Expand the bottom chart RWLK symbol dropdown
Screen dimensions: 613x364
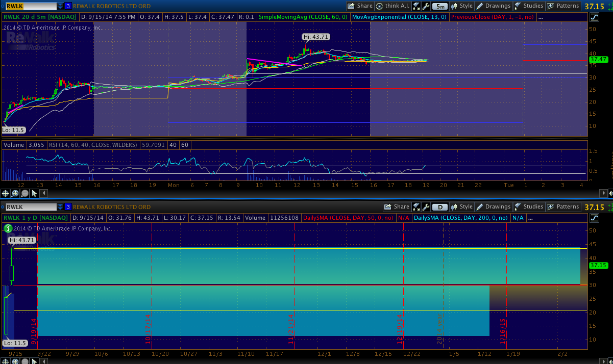click(x=60, y=207)
